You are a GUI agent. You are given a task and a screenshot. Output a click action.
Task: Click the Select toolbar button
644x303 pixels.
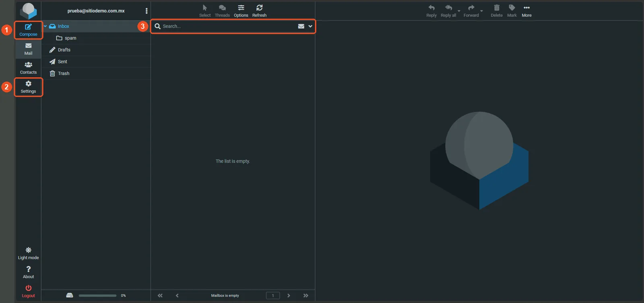coord(205,11)
